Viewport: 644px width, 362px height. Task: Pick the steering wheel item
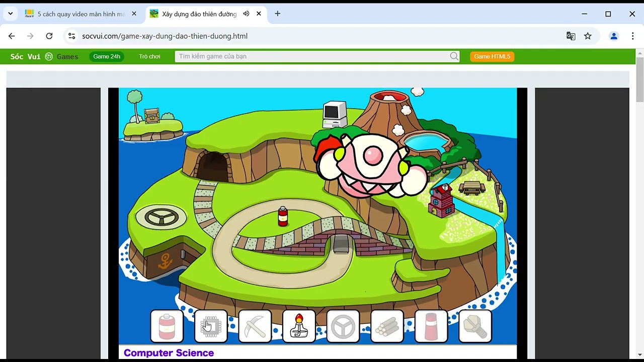pyautogui.click(x=343, y=326)
